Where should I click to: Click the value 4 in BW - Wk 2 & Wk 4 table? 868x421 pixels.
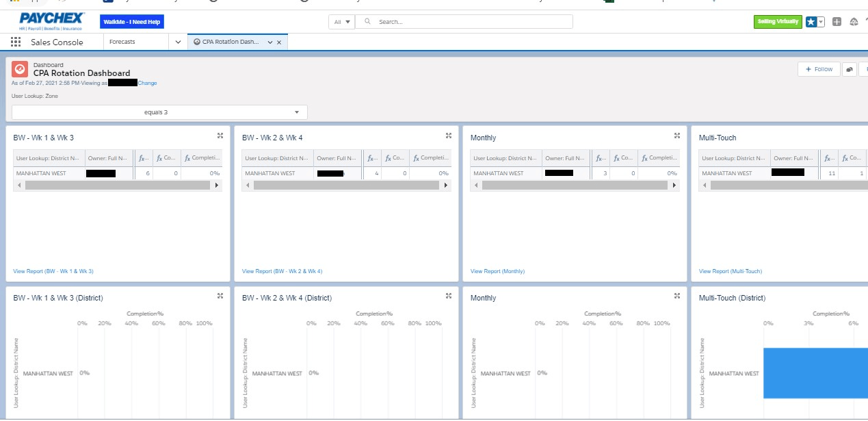click(376, 173)
